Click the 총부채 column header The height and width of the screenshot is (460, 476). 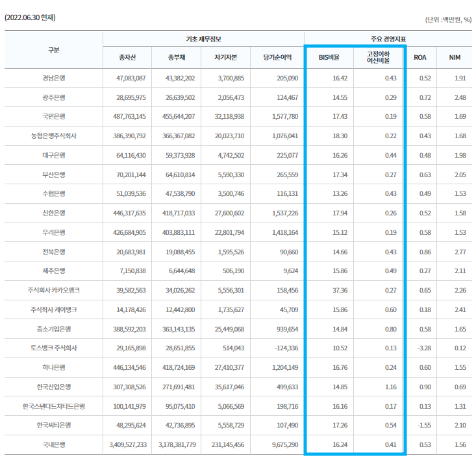coord(177,57)
